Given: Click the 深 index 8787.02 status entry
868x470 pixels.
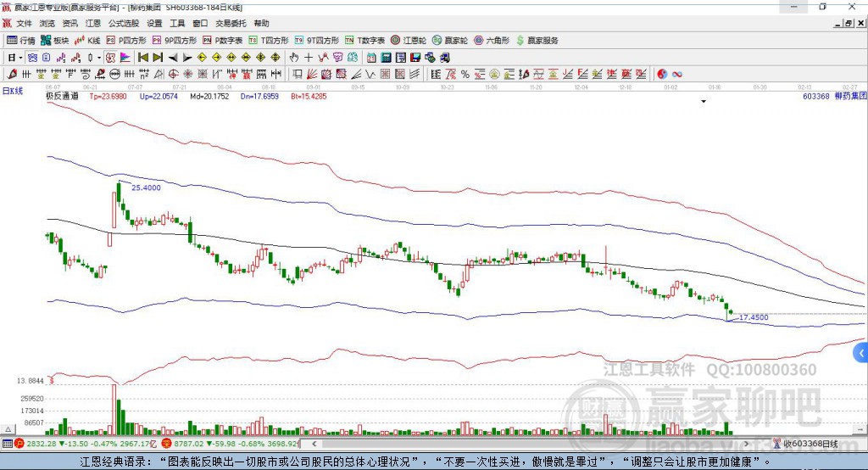Looking at the screenshot, I should (231, 444).
